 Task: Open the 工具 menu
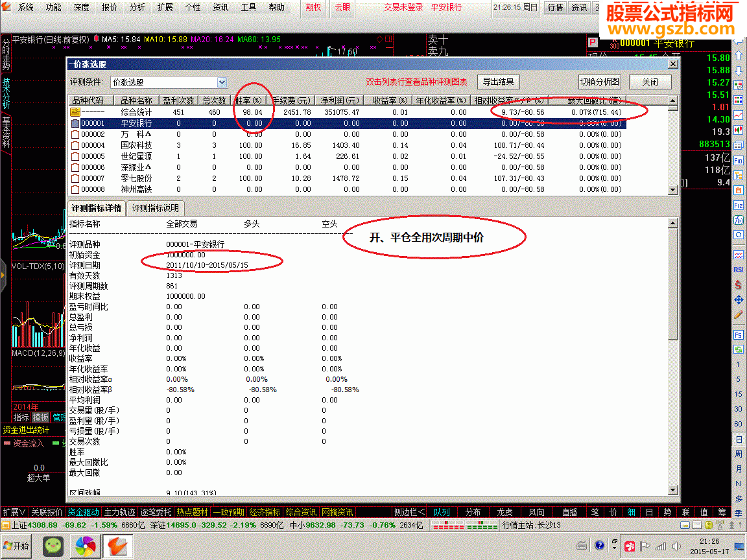coord(248,7)
